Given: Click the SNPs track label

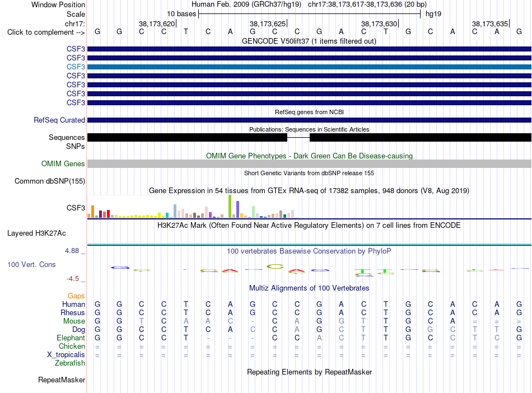Looking at the screenshot, I should point(76,146).
